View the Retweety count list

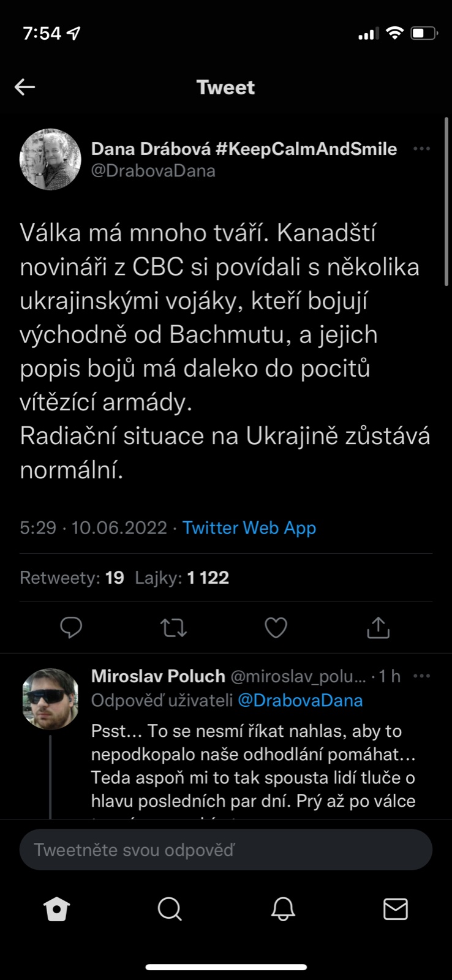click(x=72, y=578)
